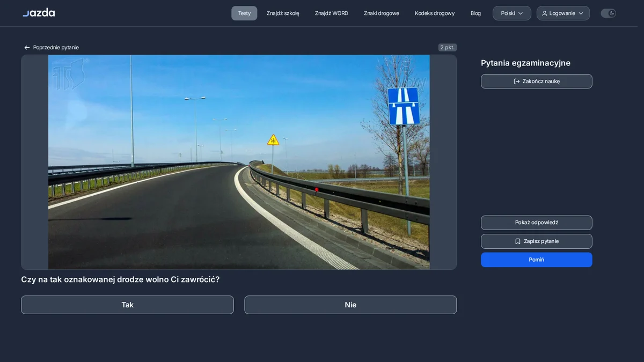644x362 pixels.
Task: Expand the Polski language dropdown
Action: [512, 13]
